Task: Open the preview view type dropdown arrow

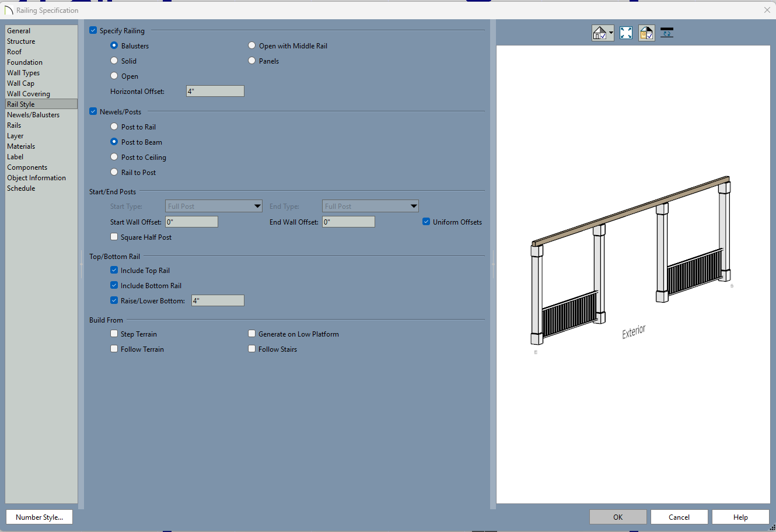Action: [611, 33]
